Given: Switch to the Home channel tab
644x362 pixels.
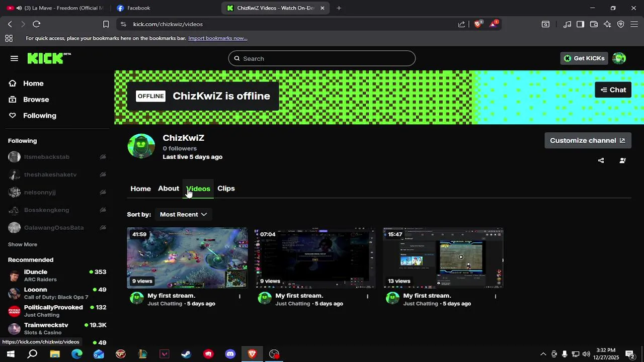Looking at the screenshot, I should pos(140,189).
